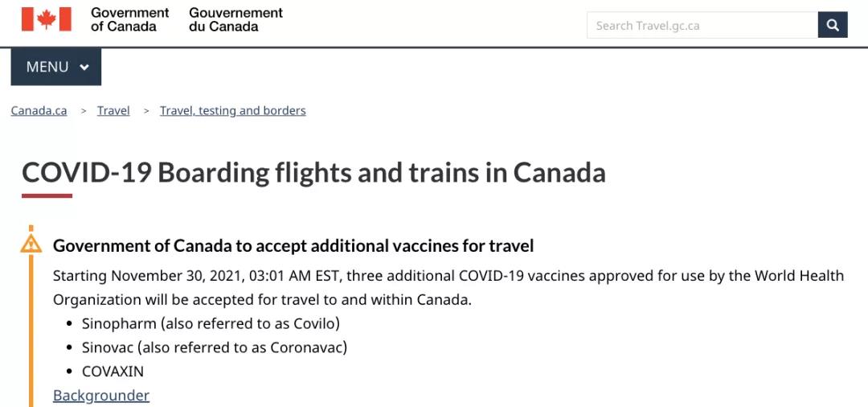
Task: Click the COVID-19 Boarding flights page heading
Action: tap(313, 173)
